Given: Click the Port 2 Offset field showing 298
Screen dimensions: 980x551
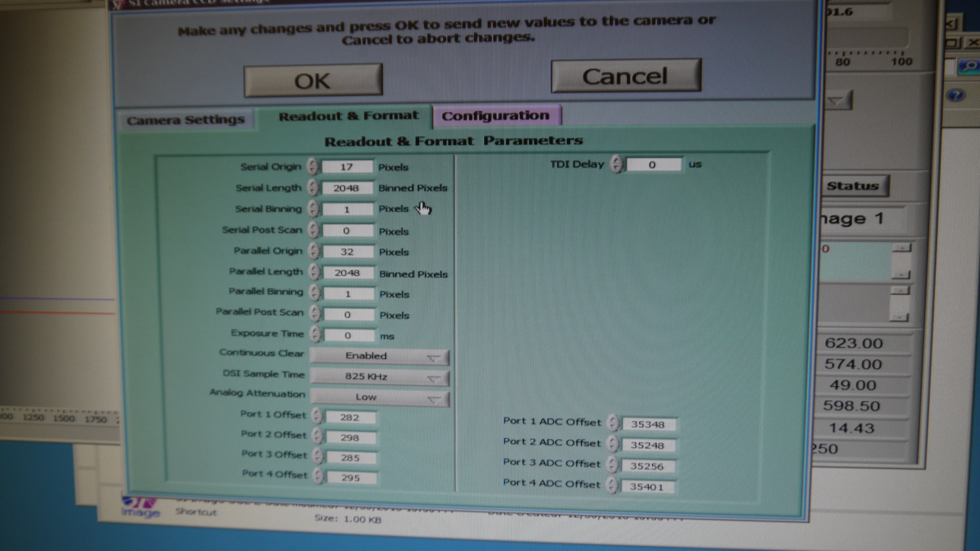Looking at the screenshot, I should 351,438.
